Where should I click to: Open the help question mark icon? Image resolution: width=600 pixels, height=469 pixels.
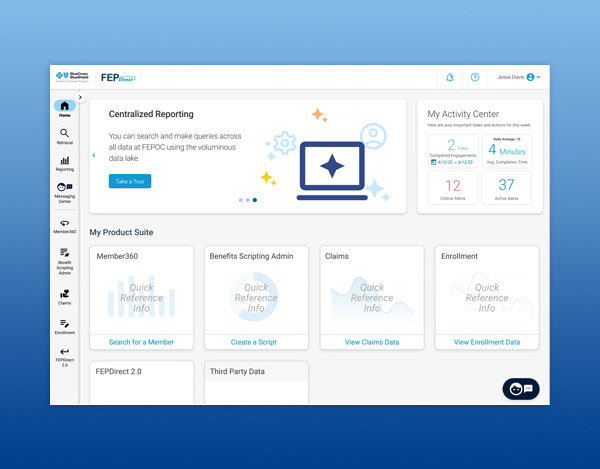(475, 77)
